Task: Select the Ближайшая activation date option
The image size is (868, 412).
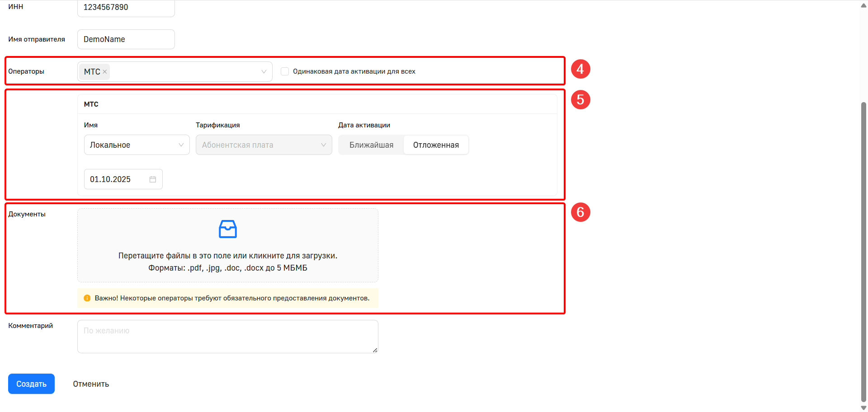Action: tap(371, 145)
